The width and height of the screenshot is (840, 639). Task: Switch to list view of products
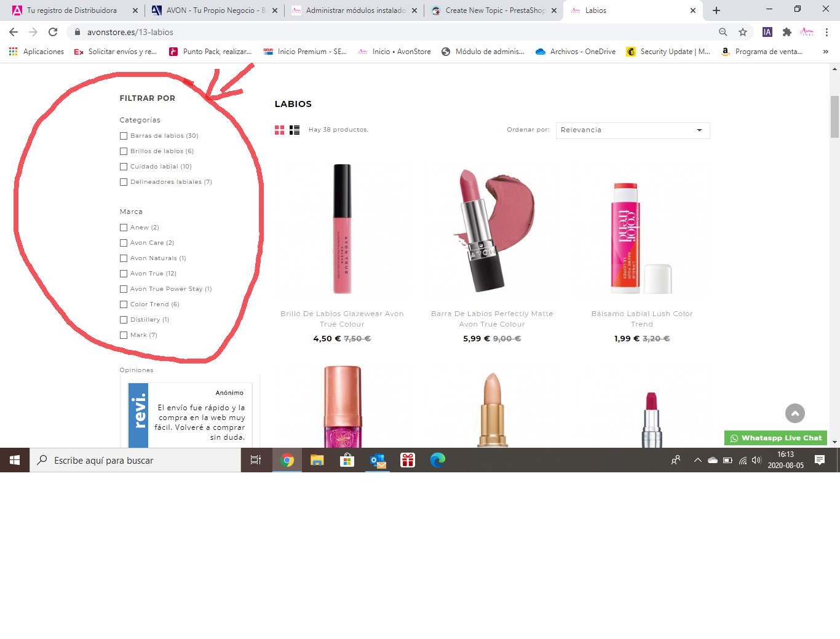click(295, 130)
